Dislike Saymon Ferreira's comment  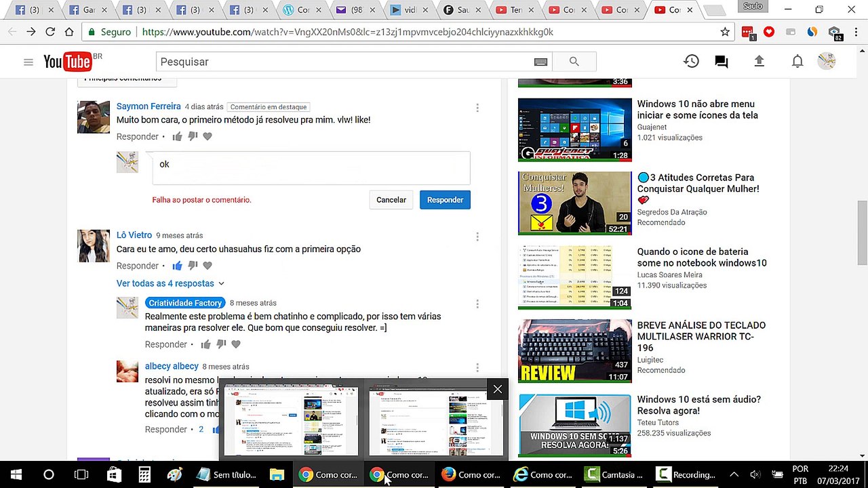tap(193, 136)
